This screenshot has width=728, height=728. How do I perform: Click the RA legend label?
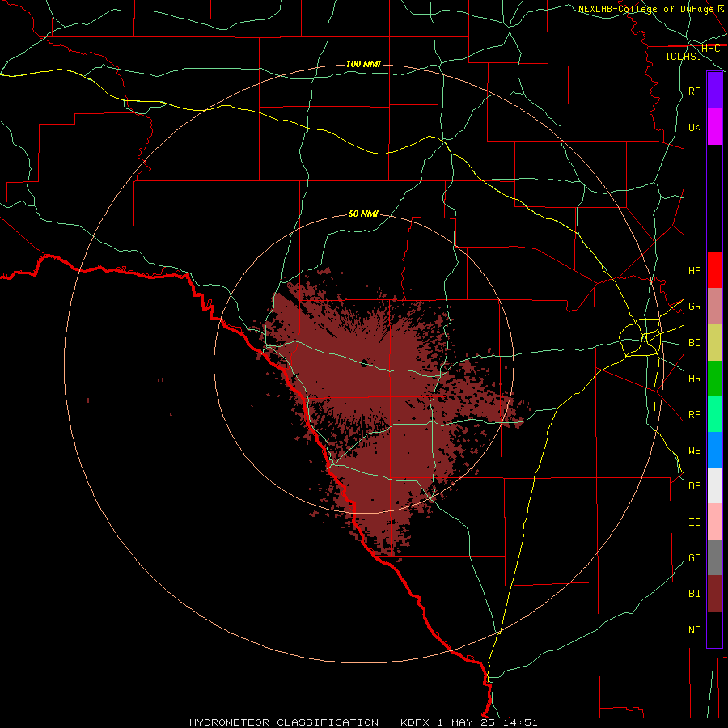695,415
